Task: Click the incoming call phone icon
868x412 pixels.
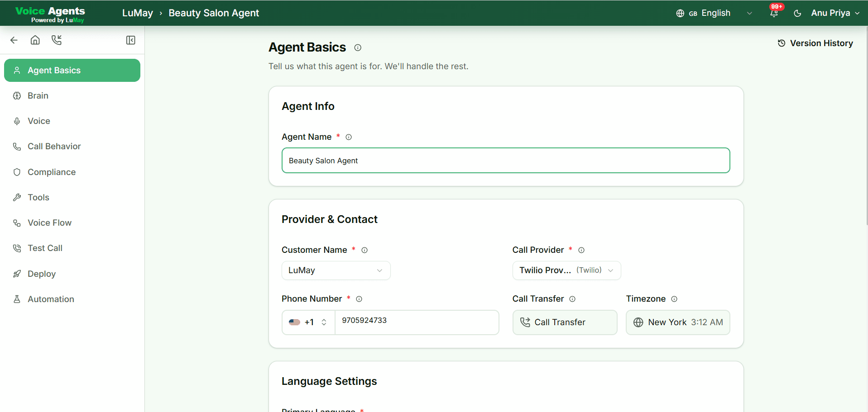Action: [x=57, y=40]
